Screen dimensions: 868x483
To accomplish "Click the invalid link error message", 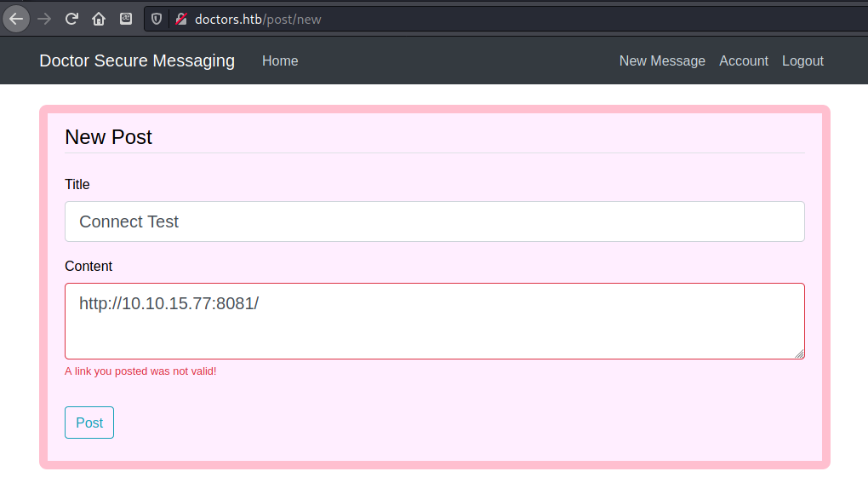I will point(140,371).
